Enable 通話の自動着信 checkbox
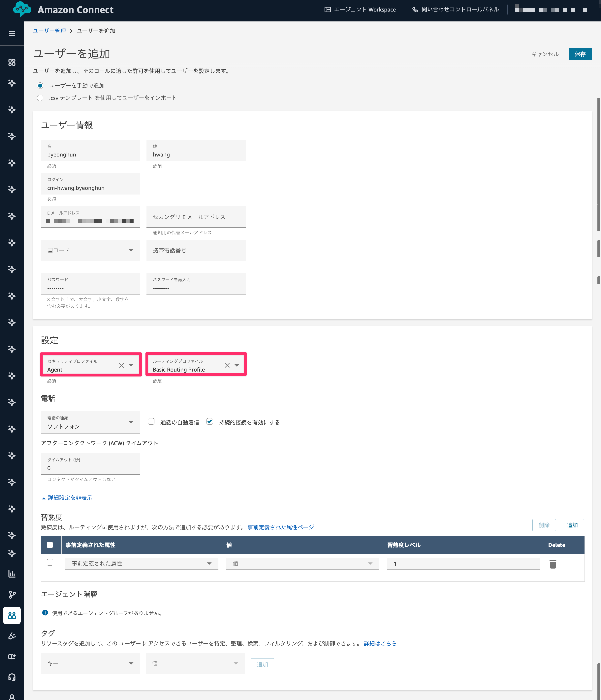Screen dimensions: 601x700 pos(151,422)
